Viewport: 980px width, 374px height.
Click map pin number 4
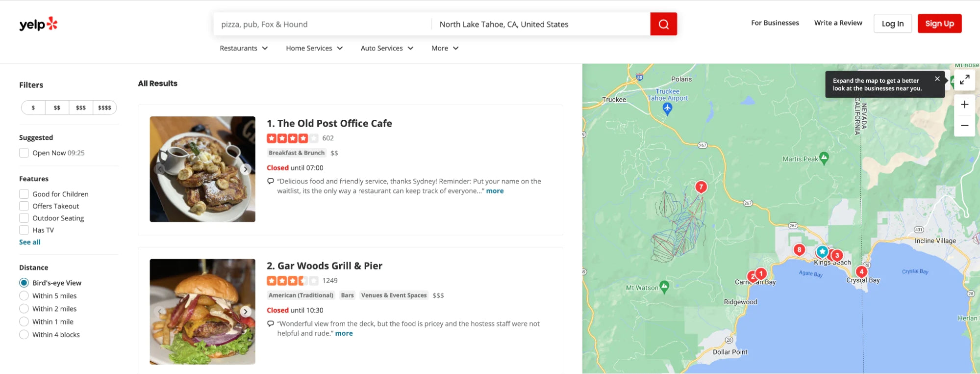pos(861,271)
